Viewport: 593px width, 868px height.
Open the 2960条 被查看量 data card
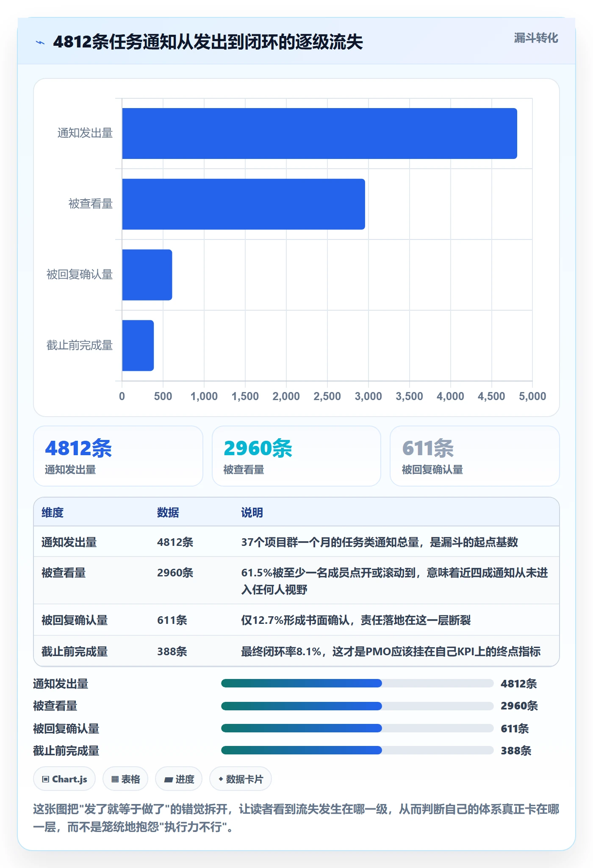[x=296, y=456]
